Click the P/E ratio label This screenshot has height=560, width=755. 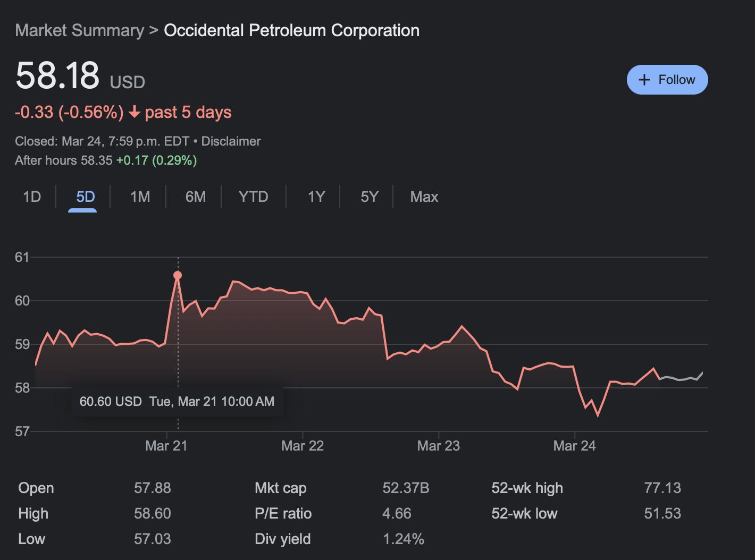(x=283, y=513)
